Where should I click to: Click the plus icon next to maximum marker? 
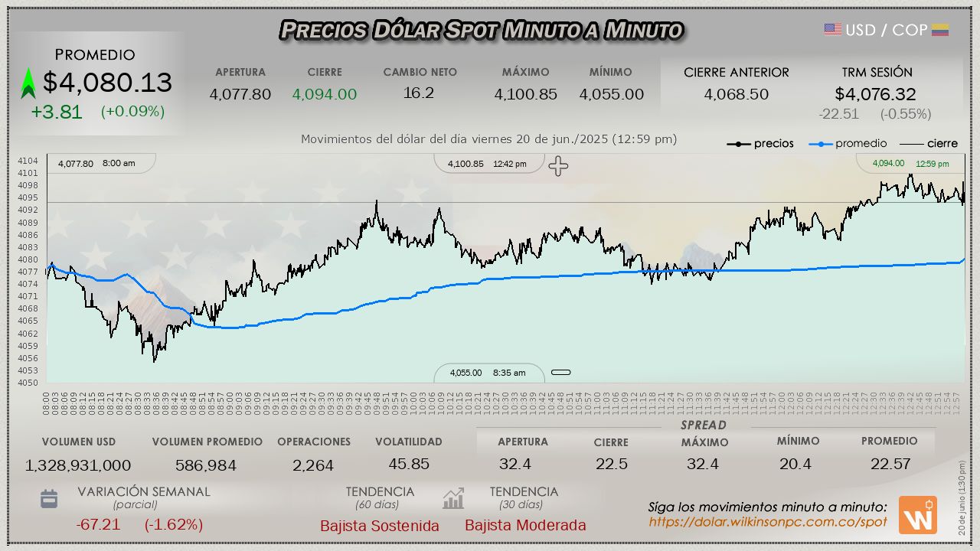[x=558, y=166]
